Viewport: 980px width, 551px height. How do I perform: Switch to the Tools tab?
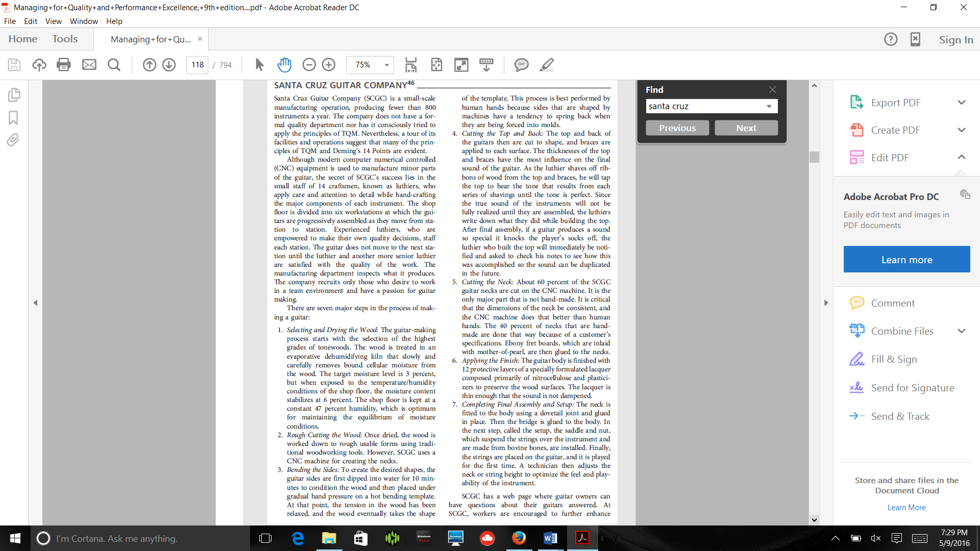click(65, 39)
